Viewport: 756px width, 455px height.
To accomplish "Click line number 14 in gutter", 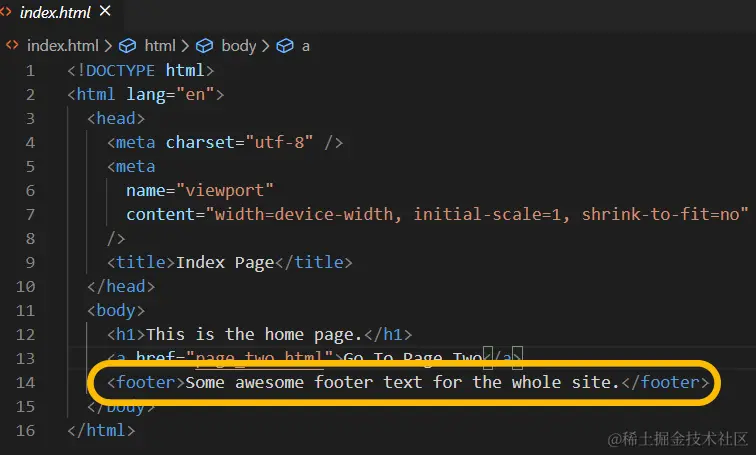I will (x=26, y=383).
